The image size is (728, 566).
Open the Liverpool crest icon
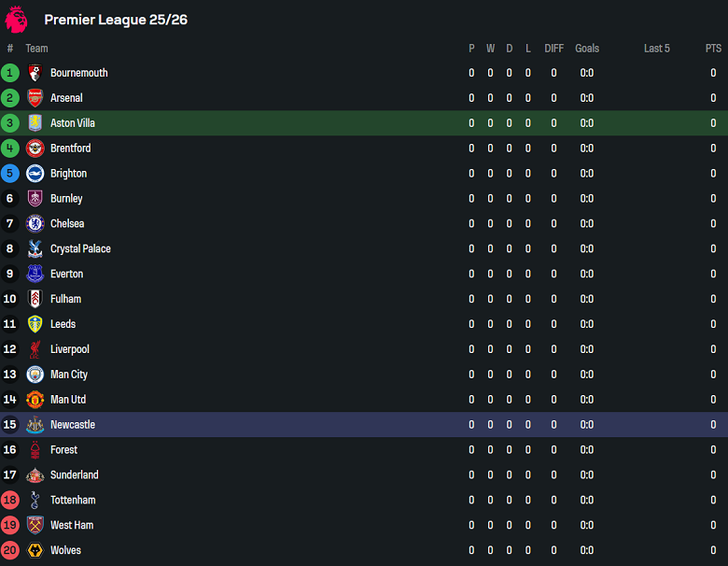coord(35,349)
